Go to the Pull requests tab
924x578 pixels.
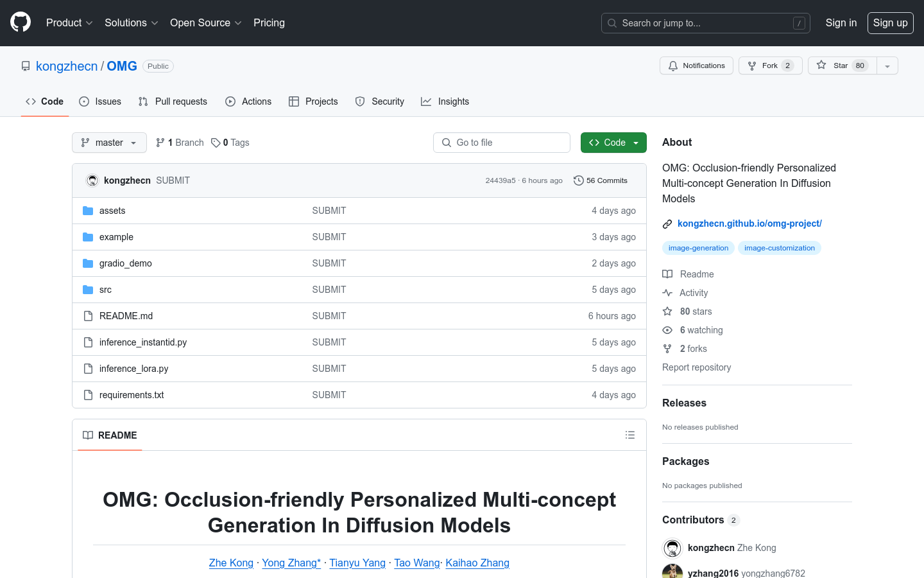click(173, 101)
